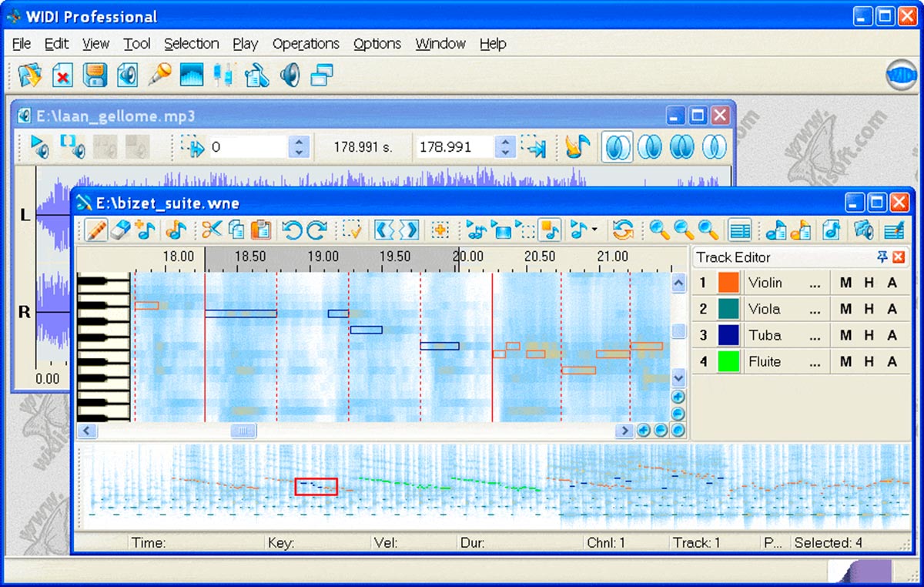Select the Eraser tool
Image resolution: width=924 pixels, height=587 pixels.
point(120,230)
